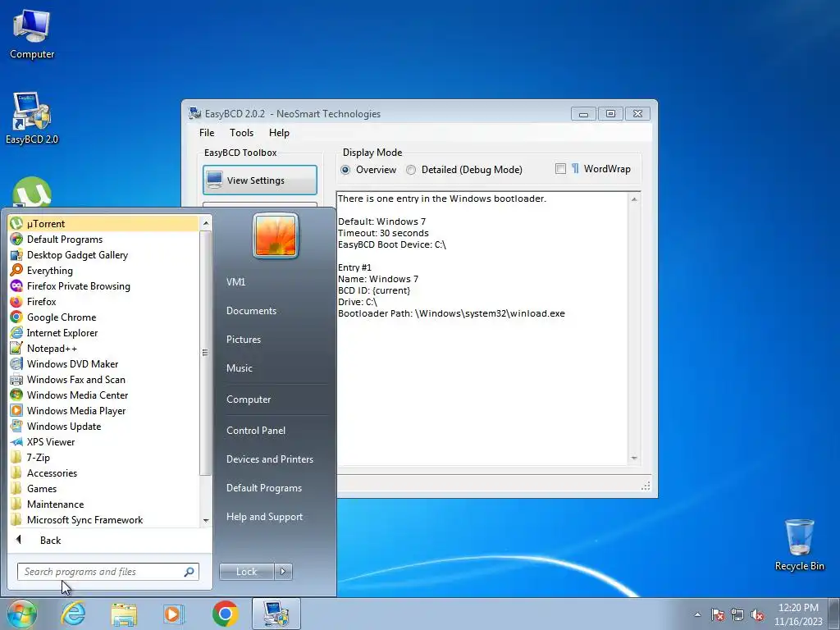Screen dimensions: 840x630
Task: Launch XPS Viewer
Action: pos(103,441)
